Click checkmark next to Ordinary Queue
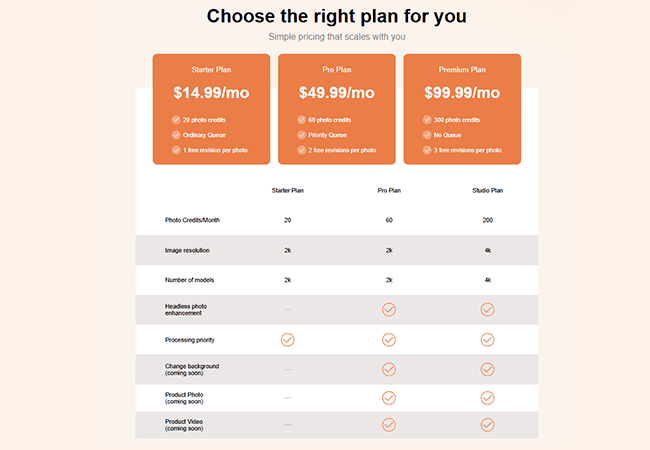This screenshot has height=450, width=650. (176, 135)
